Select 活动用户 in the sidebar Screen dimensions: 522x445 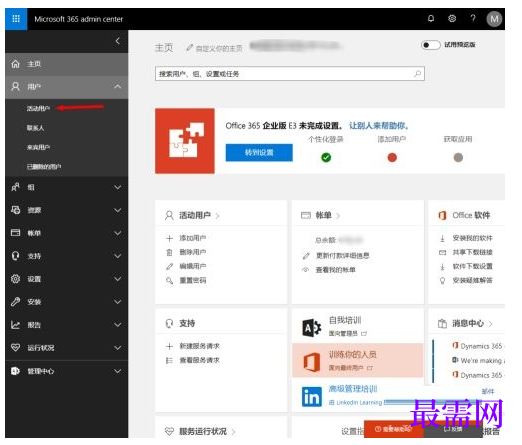[x=38, y=108]
